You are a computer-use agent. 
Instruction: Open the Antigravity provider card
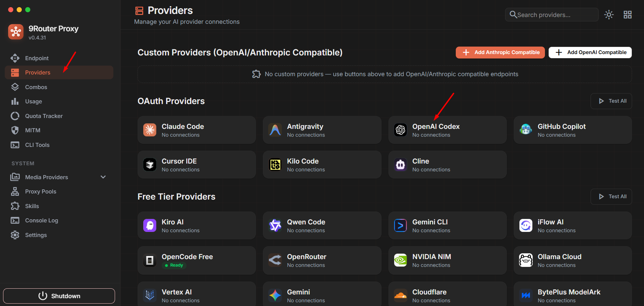coord(322,130)
